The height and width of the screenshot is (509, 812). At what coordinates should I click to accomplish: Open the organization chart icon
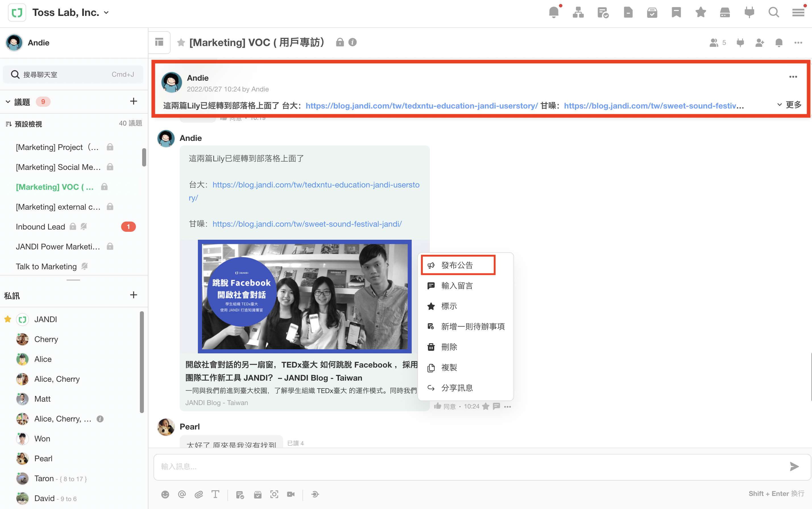pyautogui.click(x=578, y=13)
